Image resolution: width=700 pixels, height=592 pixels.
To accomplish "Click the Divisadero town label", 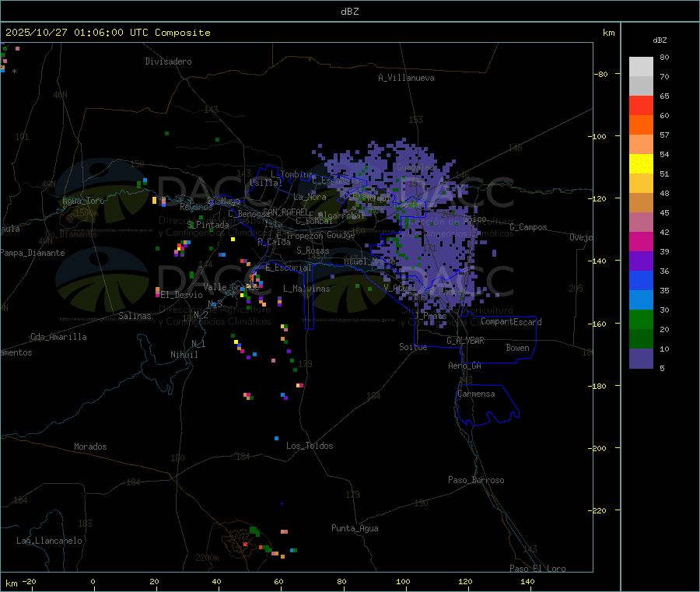I will click(x=168, y=61).
